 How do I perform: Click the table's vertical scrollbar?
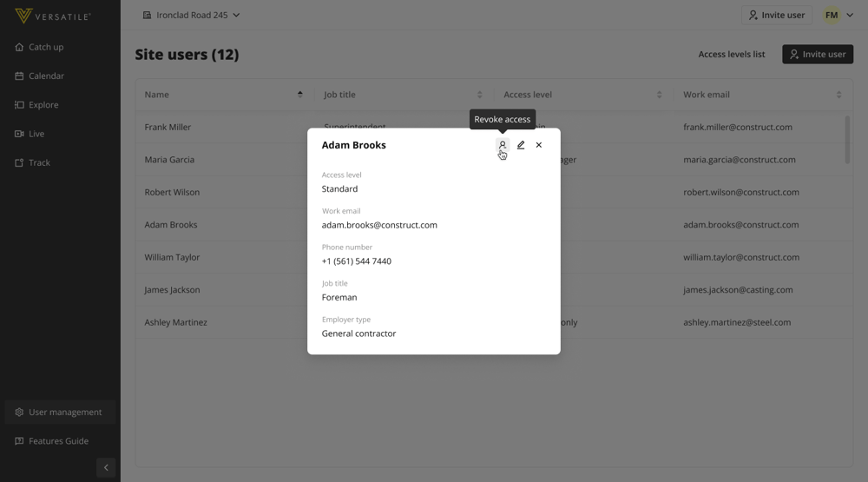pyautogui.click(x=847, y=139)
